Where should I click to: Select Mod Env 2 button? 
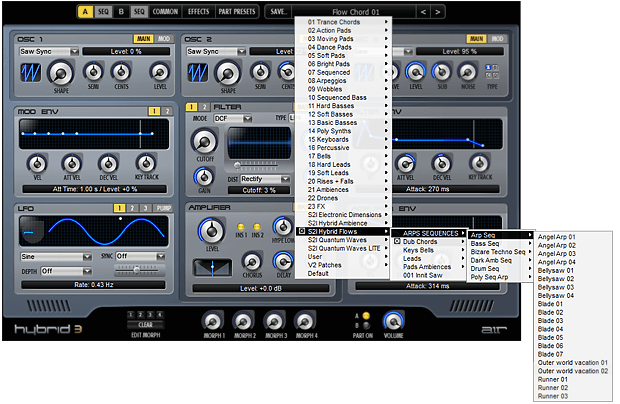coord(167,111)
